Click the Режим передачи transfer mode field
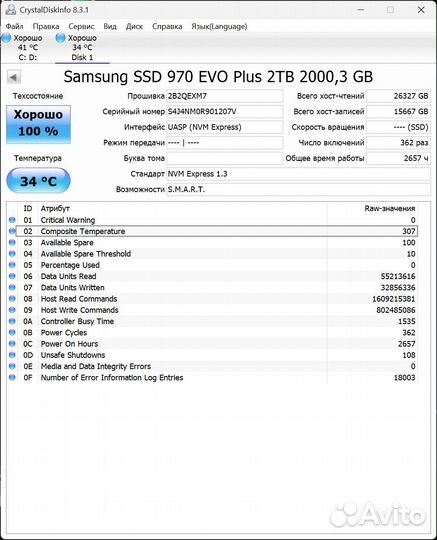The image size is (437, 540). [x=225, y=143]
